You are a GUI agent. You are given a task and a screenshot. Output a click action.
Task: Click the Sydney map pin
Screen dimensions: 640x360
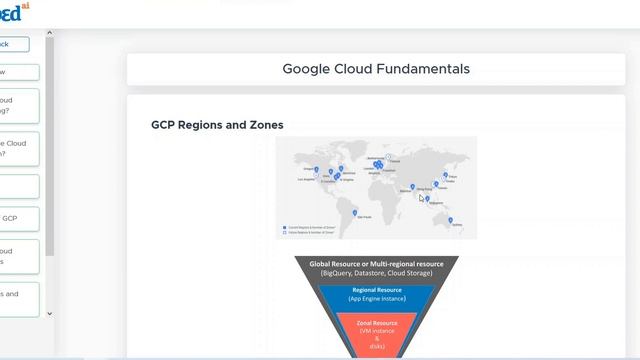[450, 220]
